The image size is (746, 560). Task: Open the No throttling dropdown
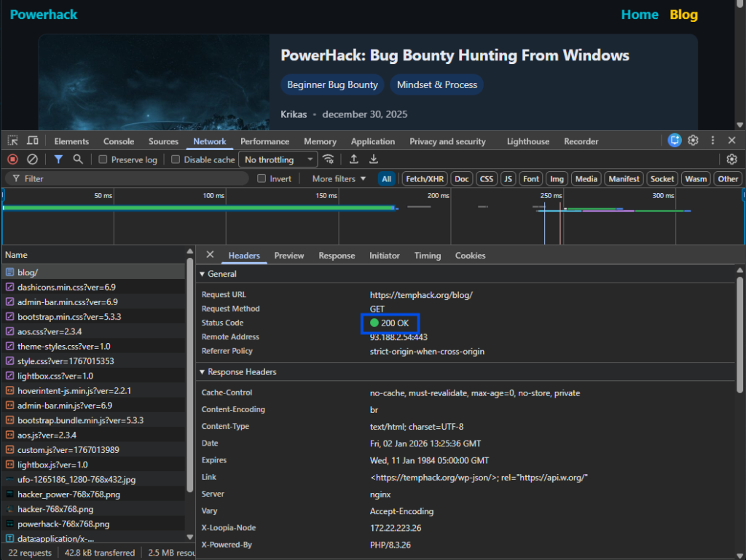279,159
